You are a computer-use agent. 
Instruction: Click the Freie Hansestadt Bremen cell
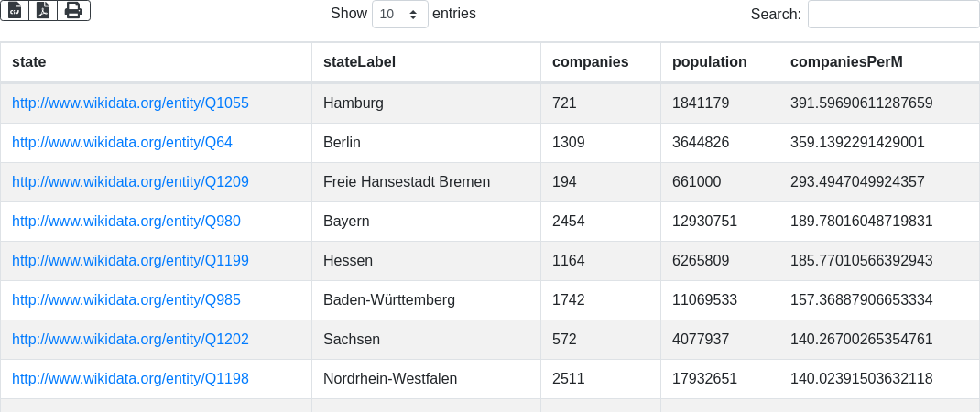(407, 182)
